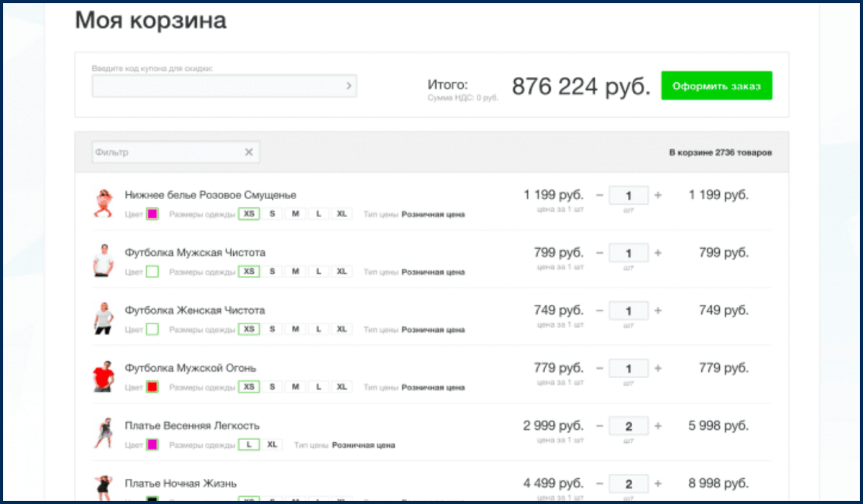This screenshot has height=504, width=863.
Task: Click the pink color swatch of Нижнее белье
Action: click(153, 214)
